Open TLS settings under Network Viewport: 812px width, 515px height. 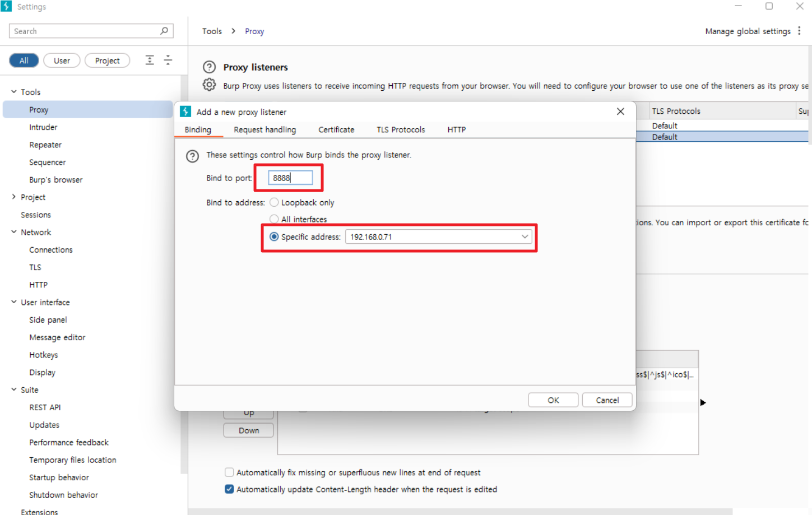pos(35,267)
